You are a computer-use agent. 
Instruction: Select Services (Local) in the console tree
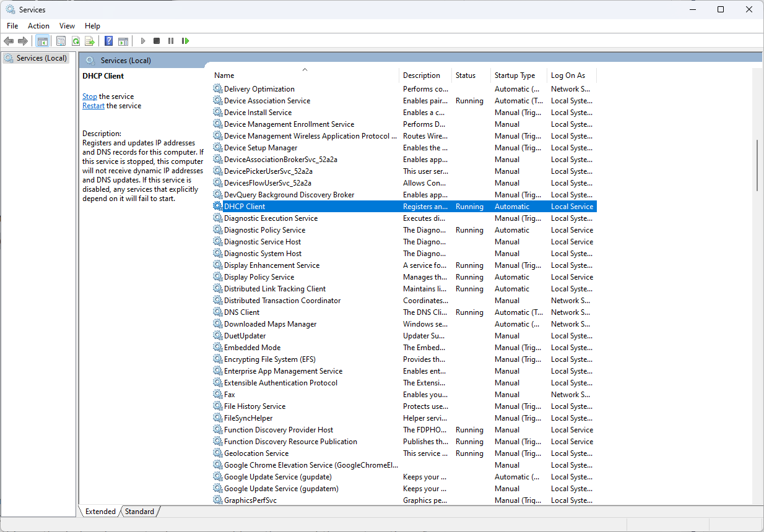[x=41, y=58]
